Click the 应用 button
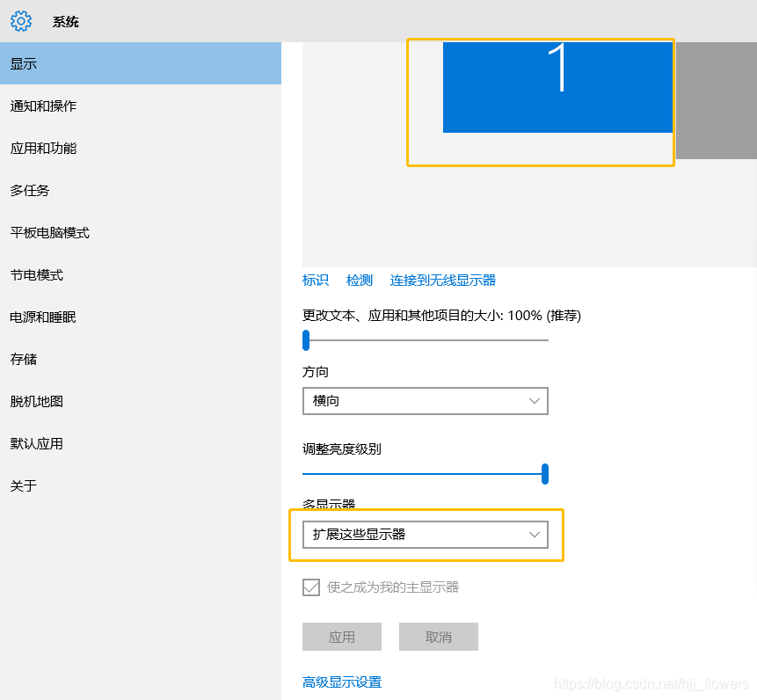The height and width of the screenshot is (700, 757). pos(342,637)
